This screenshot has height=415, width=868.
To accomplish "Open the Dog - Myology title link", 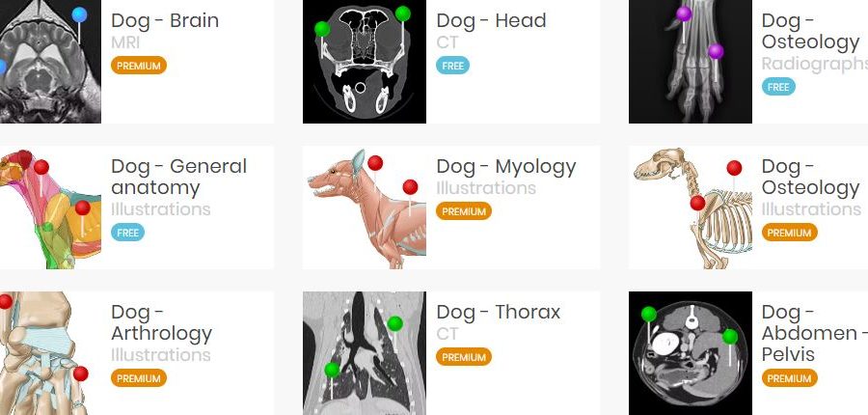I will (x=506, y=166).
